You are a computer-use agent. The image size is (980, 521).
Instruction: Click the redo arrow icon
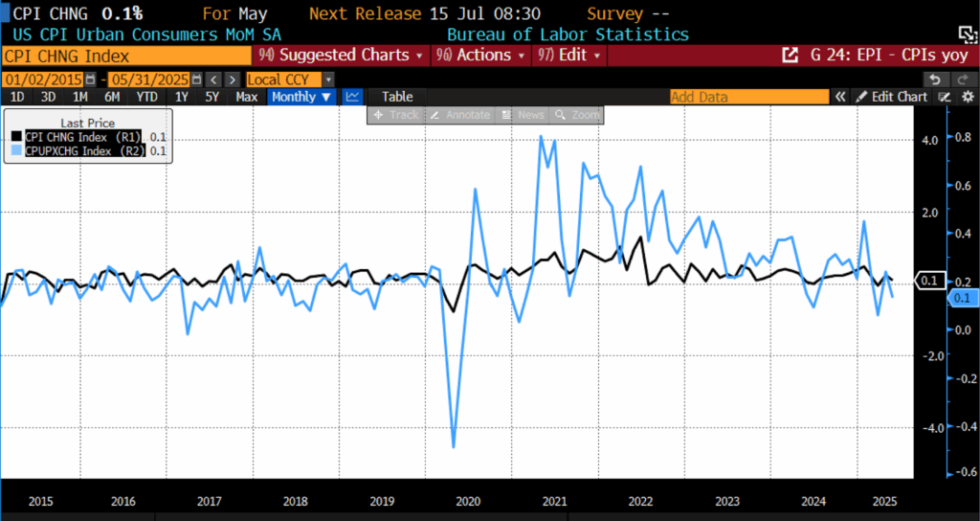click(x=964, y=79)
